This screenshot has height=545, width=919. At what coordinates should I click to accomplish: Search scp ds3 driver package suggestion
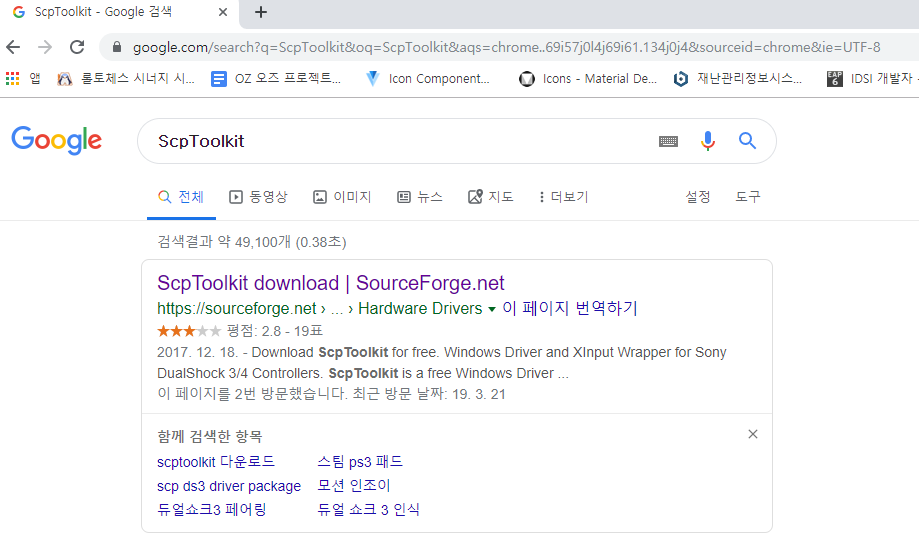pos(229,486)
